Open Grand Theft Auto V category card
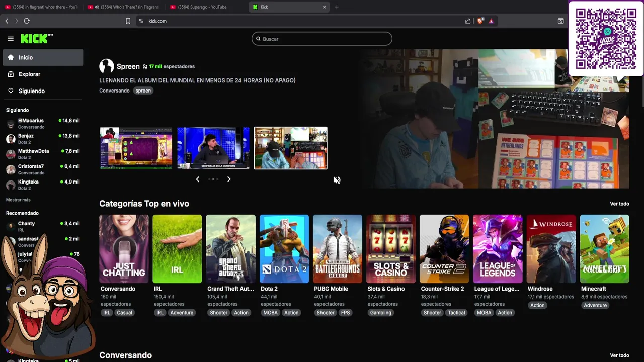Screen dimensions: 644x362 click(x=230, y=249)
